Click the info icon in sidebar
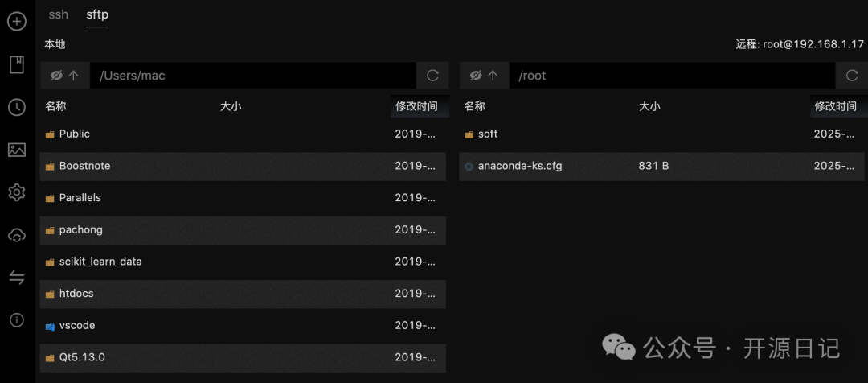868x383 pixels. [17, 320]
